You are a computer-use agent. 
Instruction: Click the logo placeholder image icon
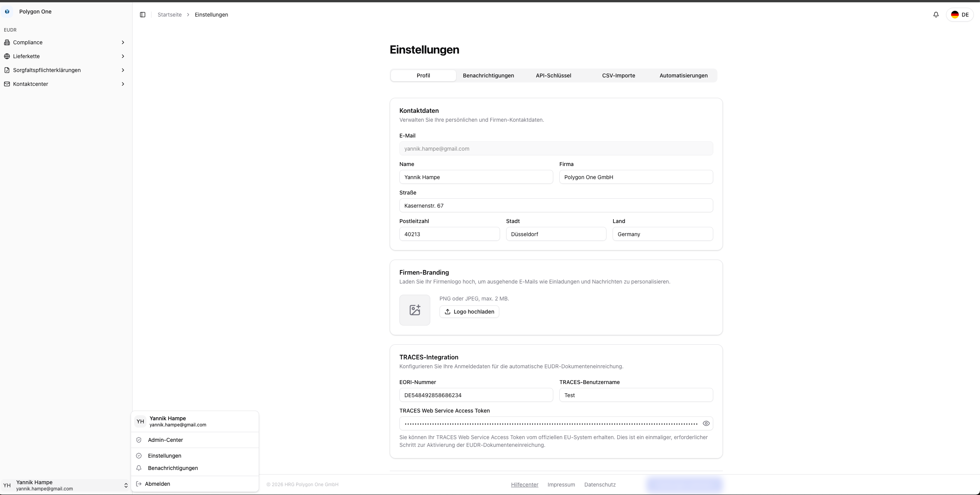click(414, 310)
